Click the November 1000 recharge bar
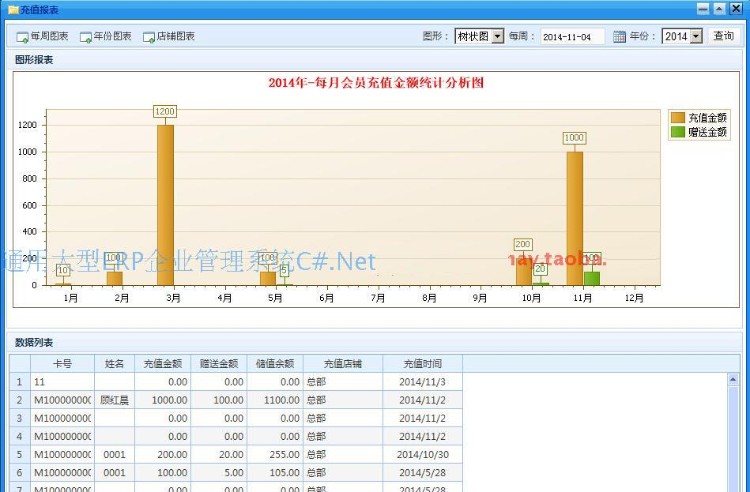Image resolution: width=750 pixels, height=492 pixels. click(x=574, y=218)
